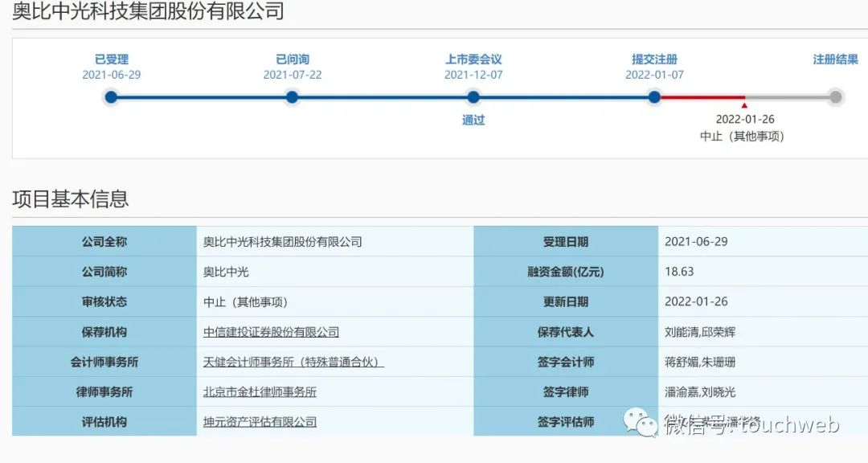
Task: Click the 提交注册 timeline stage dot
Action: coord(654,97)
